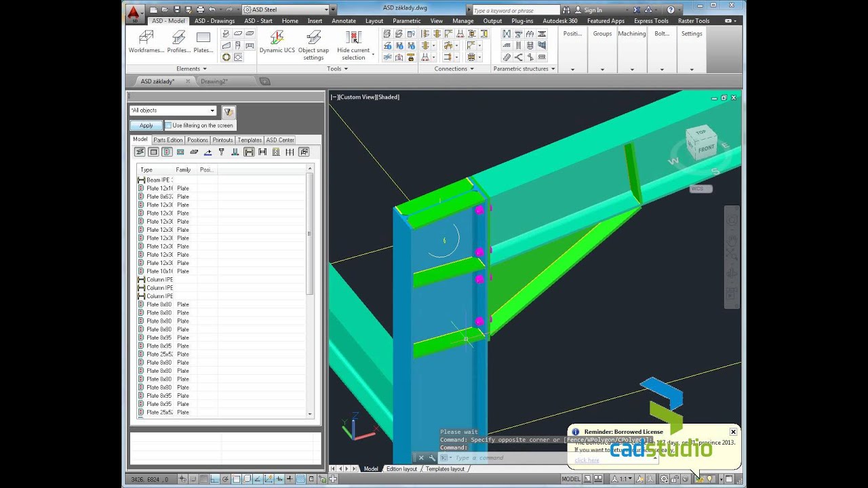Switch to ASD - Drawings ribbon tab
Image resolution: width=868 pixels, height=488 pixels.
pos(214,21)
